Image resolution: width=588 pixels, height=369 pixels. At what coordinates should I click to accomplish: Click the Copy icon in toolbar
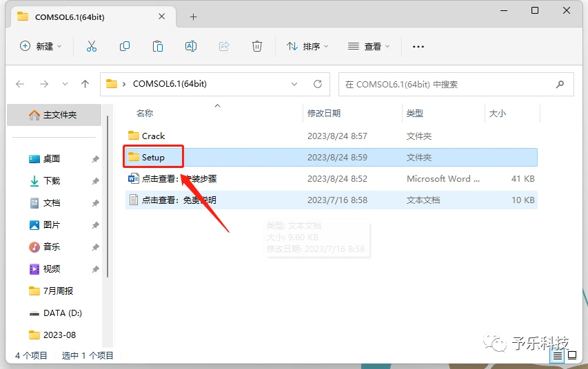tap(125, 46)
